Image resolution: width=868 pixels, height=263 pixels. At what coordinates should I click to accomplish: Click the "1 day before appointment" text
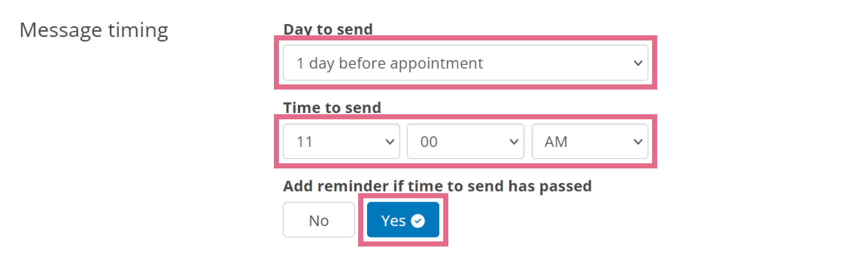click(390, 63)
